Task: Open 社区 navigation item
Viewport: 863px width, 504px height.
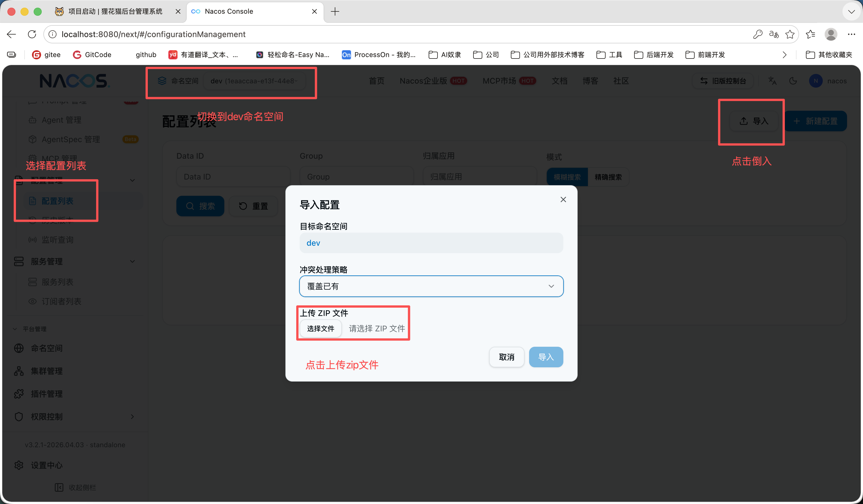Action: [x=621, y=81]
